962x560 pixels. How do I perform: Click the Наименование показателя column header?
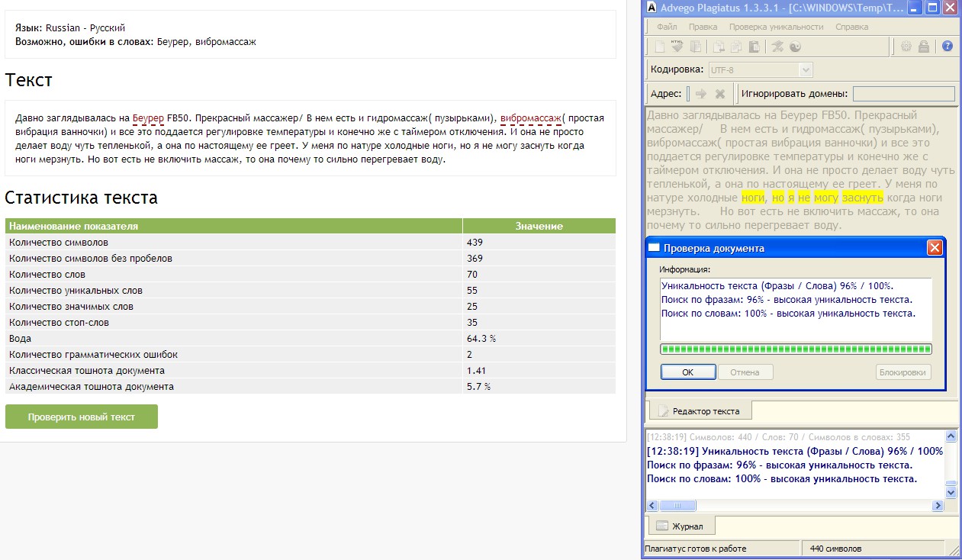coord(233,226)
